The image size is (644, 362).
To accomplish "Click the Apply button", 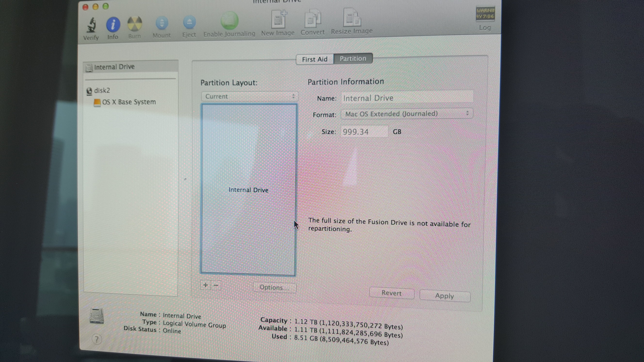I will (444, 296).
